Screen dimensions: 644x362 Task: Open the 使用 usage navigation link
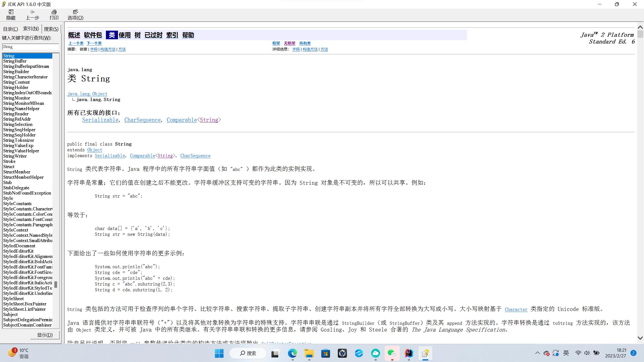(x=125, y=35)
